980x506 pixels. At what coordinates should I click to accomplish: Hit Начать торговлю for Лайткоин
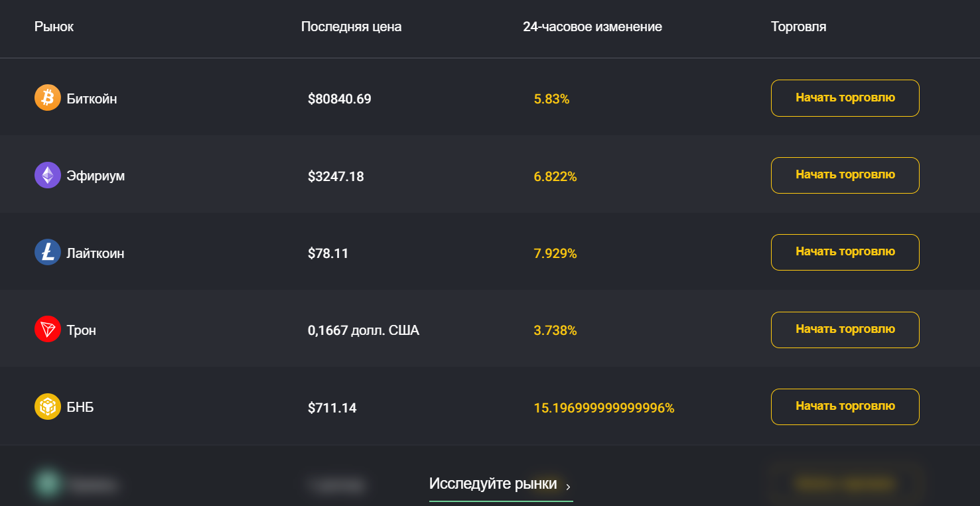[x=845, y=252]
